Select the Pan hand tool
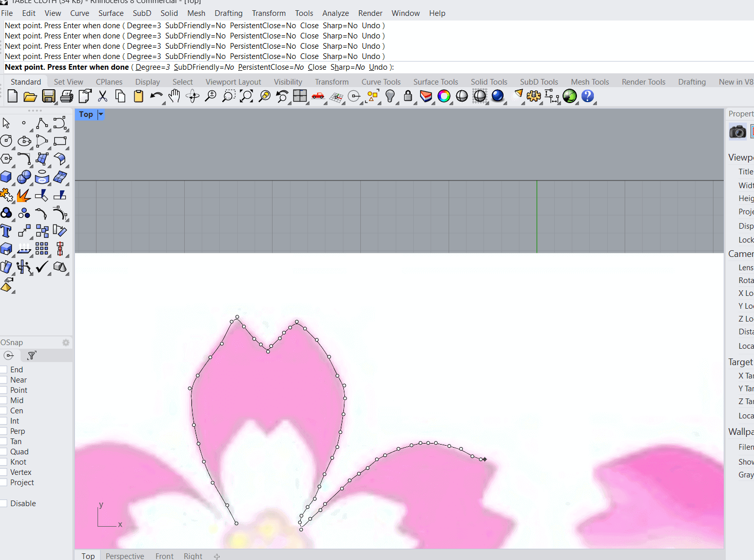This screenshot has width=754, height=560. tap(175, 96)
